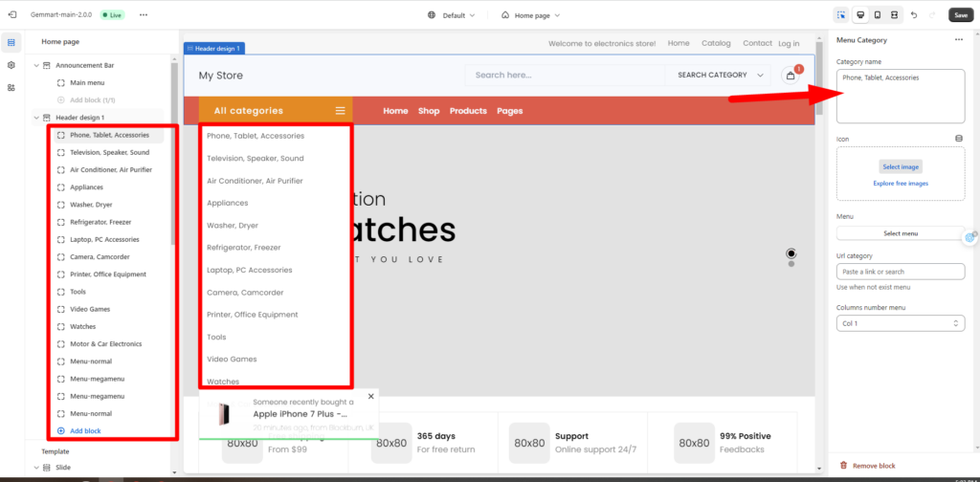Click the Url category input field
Viewport: 980px width, 482px height.
coord(901,272)
